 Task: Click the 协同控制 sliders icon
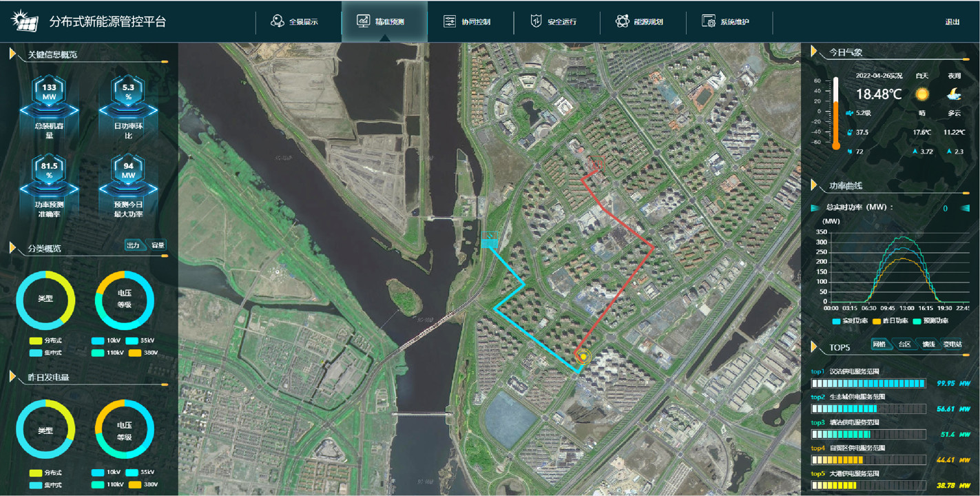(450, 21)
